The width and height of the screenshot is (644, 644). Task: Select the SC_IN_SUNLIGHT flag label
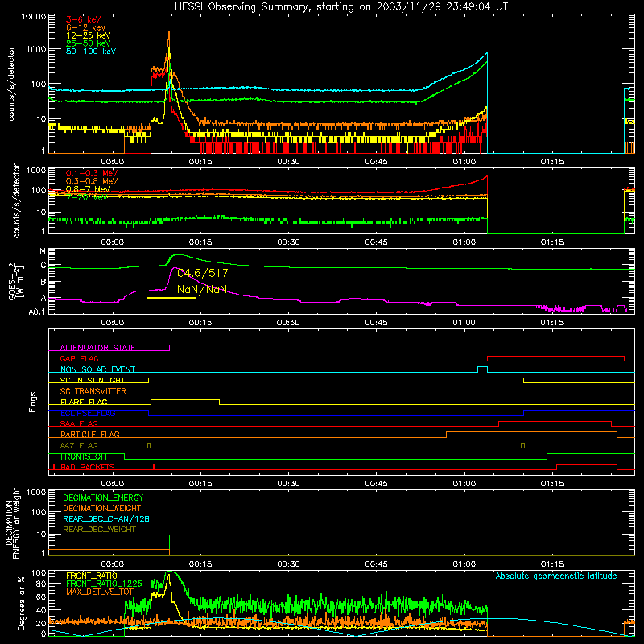pyautogui.click(x=93, y=380)
